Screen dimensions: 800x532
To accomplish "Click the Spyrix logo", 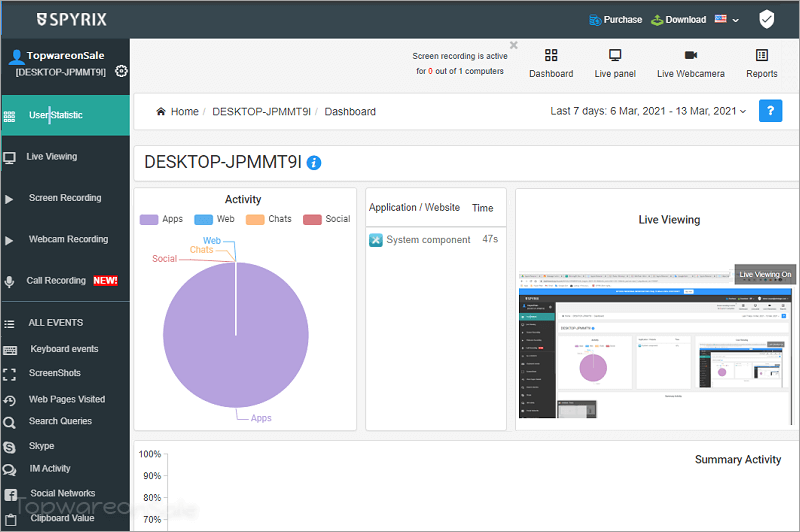I will click(71, 19).
